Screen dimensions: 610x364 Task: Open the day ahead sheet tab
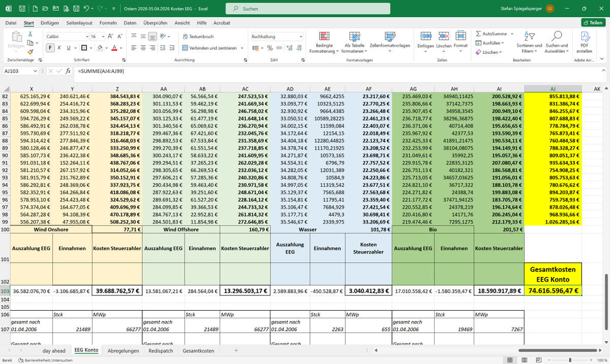point(54,351)
